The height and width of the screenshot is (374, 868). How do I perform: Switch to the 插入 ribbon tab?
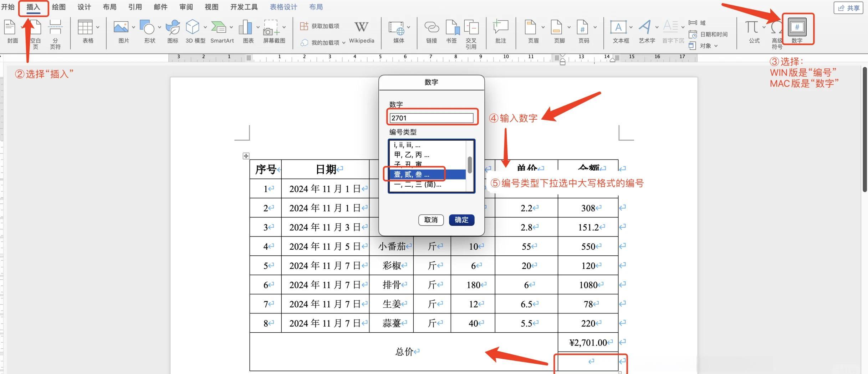click(33, 7)
